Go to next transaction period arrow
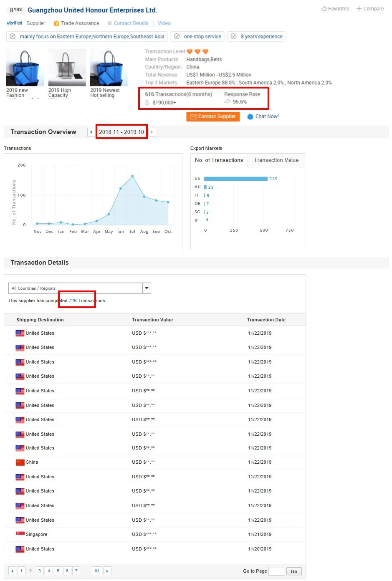Screen dimensions: 392x581 (x=152, y=132)
